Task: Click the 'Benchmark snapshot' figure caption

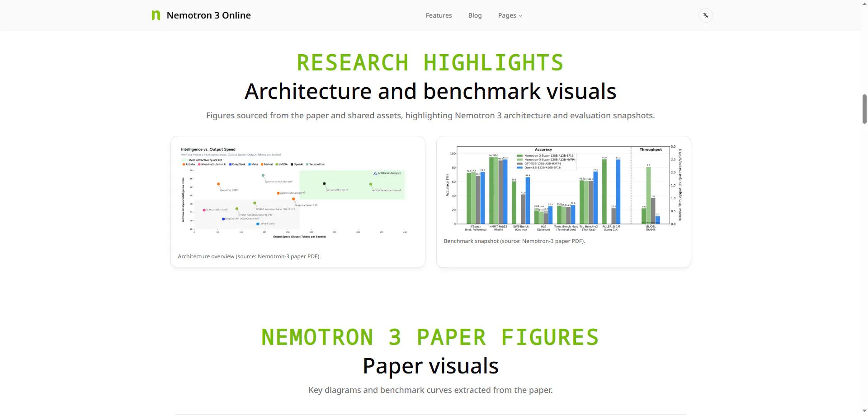Action: point(514,241)
